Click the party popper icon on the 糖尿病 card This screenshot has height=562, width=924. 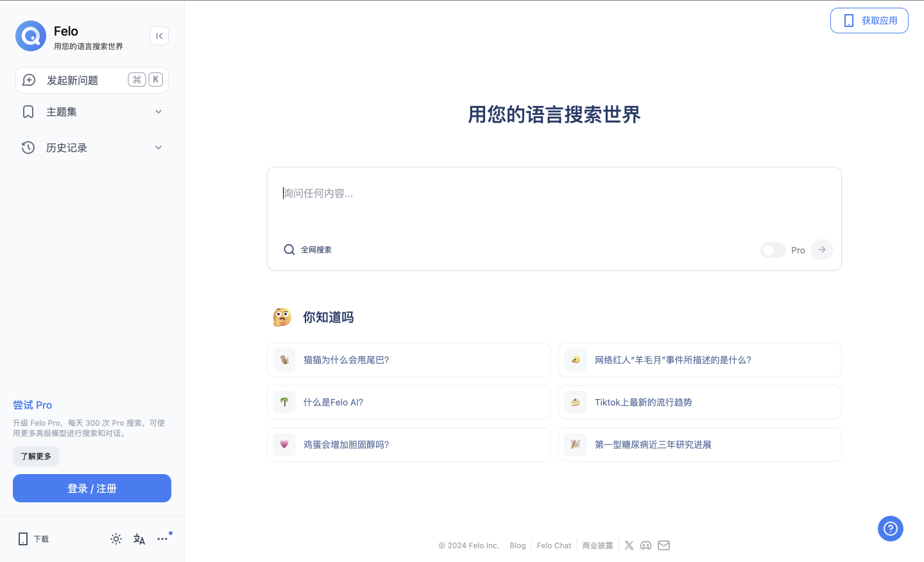click(576, 445)
